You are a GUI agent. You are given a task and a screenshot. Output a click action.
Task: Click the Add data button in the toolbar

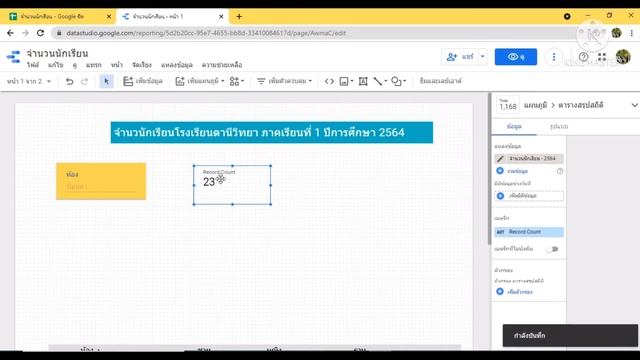coord(143,81)
